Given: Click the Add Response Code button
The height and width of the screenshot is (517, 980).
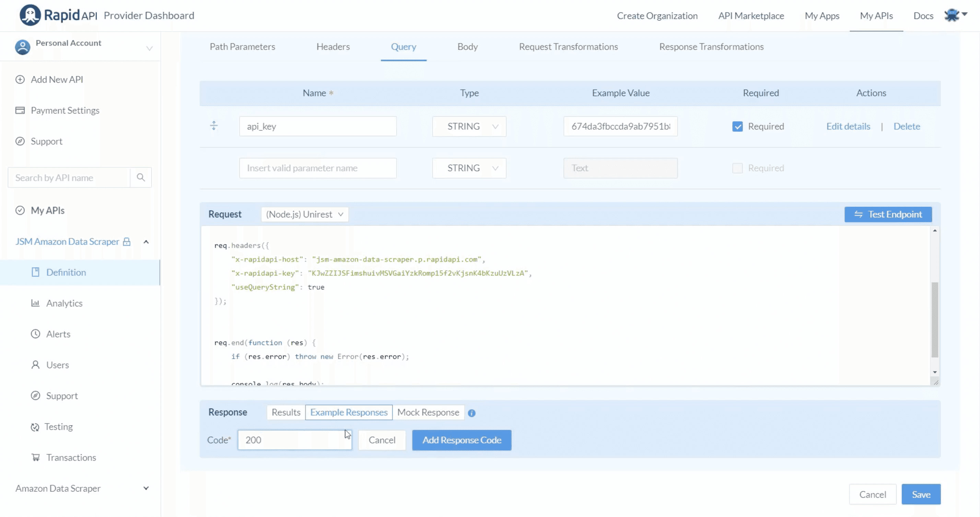Looking at the screenshot, I should (462, 440).
